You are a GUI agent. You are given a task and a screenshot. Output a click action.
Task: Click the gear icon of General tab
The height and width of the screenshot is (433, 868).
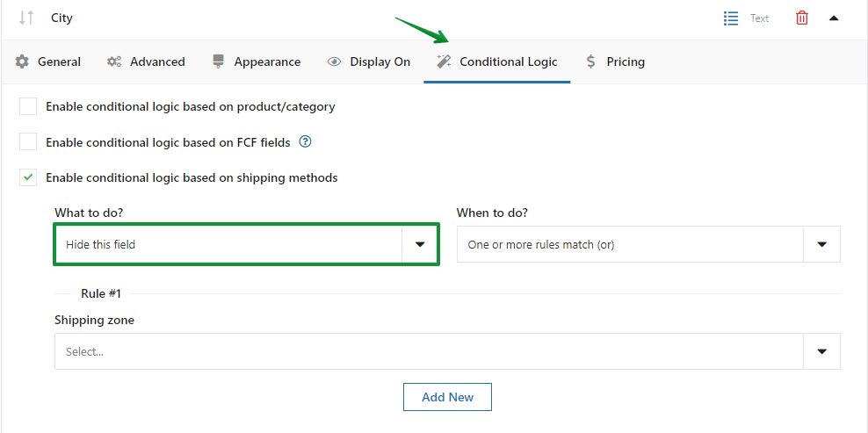[x=22, y=61]
